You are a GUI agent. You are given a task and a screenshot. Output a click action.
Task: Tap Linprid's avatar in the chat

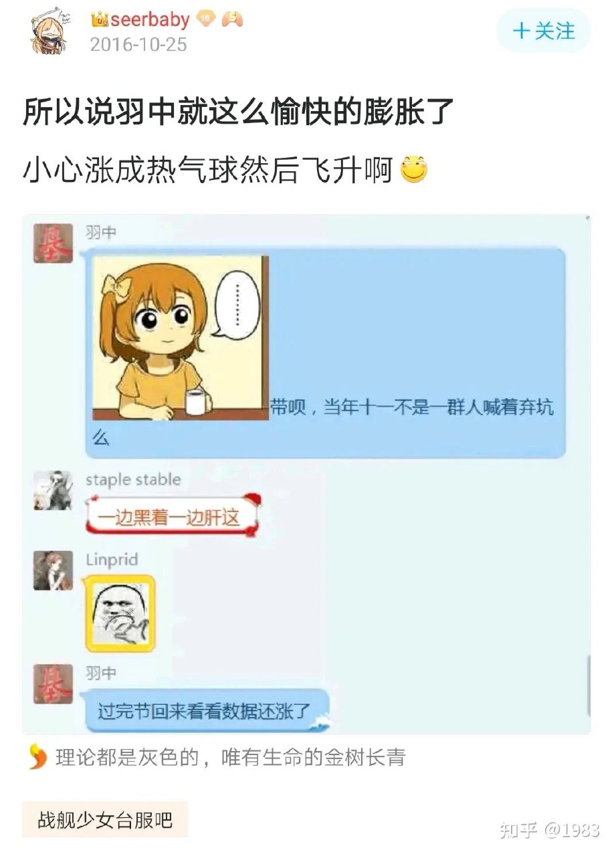pos(53,570)
